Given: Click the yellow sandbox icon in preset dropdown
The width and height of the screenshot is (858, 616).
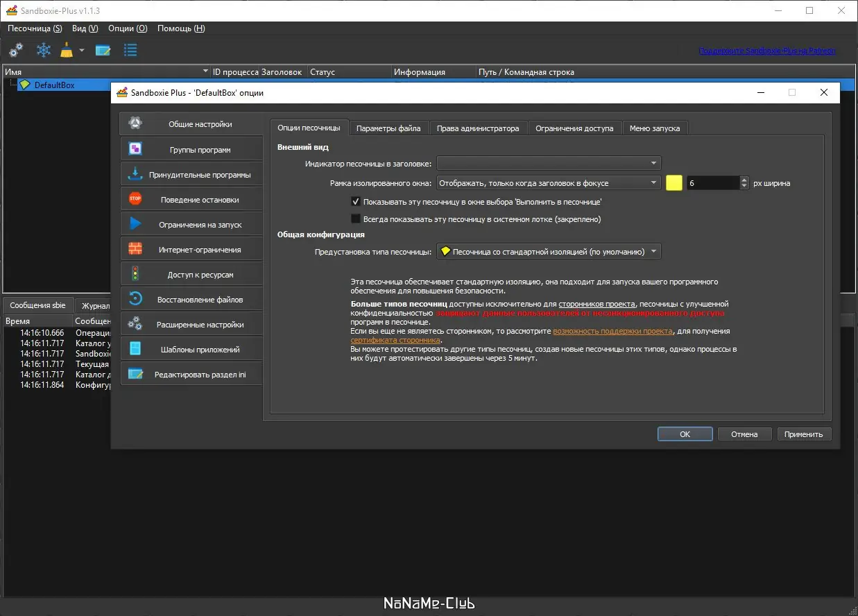Looking at the screenshot, I should coord(445,251).
